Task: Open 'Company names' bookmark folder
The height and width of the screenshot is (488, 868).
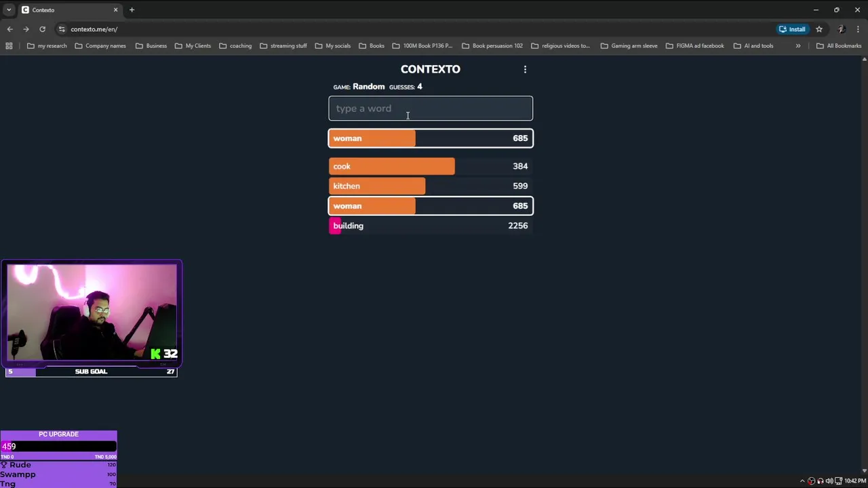Action: tap(100, 46)
